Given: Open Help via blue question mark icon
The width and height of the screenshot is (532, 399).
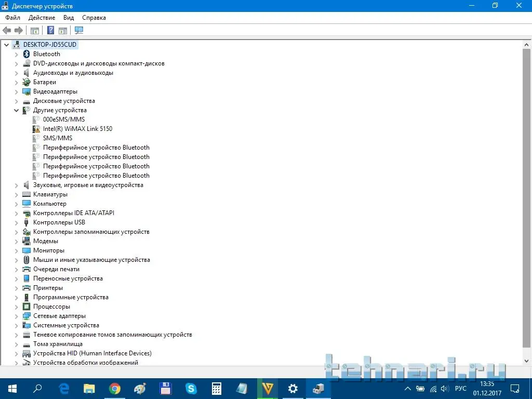Looking at the screenshot, I should (50, 30).
